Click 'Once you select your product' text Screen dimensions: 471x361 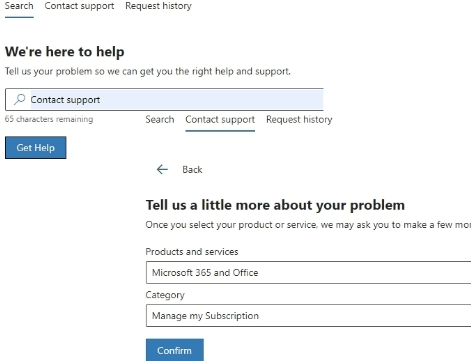tap(308, 225)
